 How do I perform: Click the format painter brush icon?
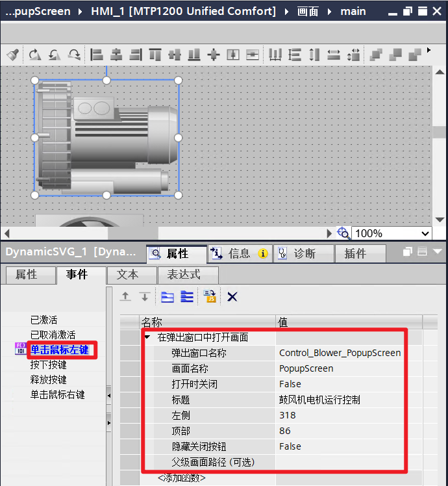[12, 55]
